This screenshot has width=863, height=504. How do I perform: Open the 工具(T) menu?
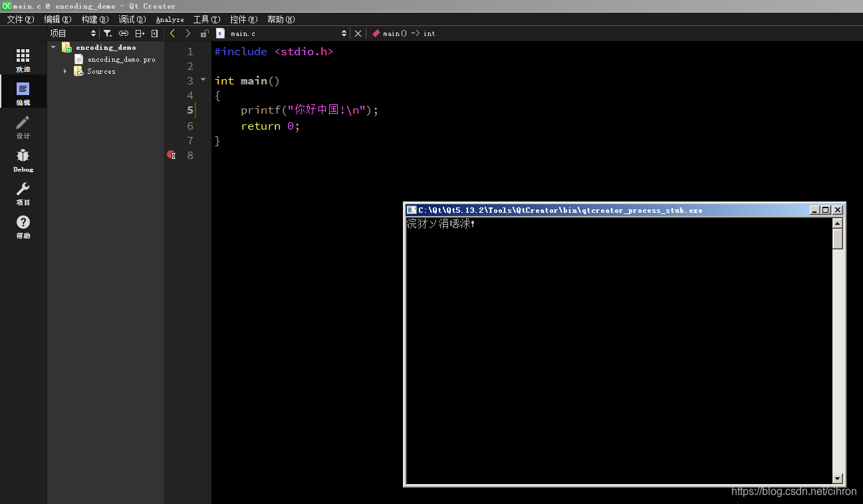click(x=207, y=19)
